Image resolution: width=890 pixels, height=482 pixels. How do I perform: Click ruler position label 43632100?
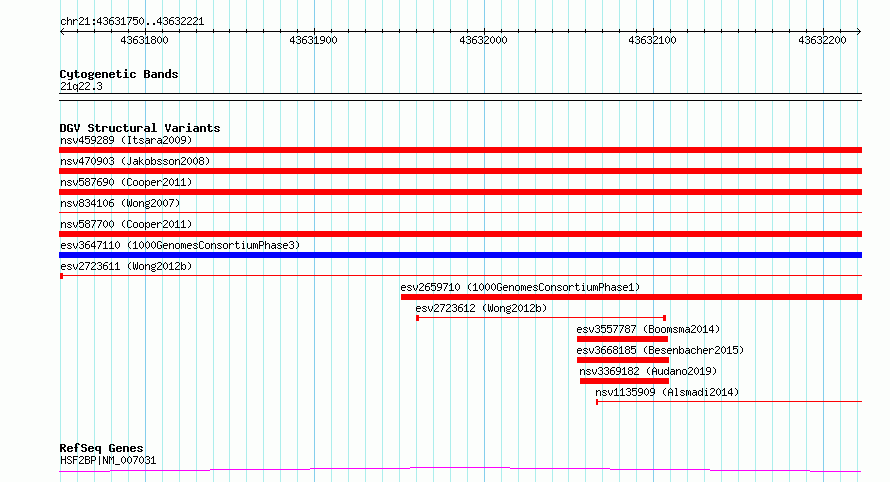[652, 40]
